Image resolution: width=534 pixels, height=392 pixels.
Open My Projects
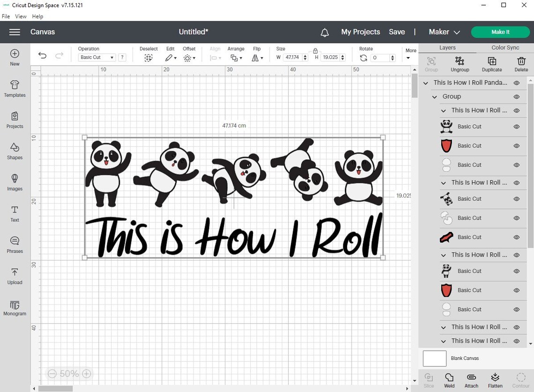point(360,32)
